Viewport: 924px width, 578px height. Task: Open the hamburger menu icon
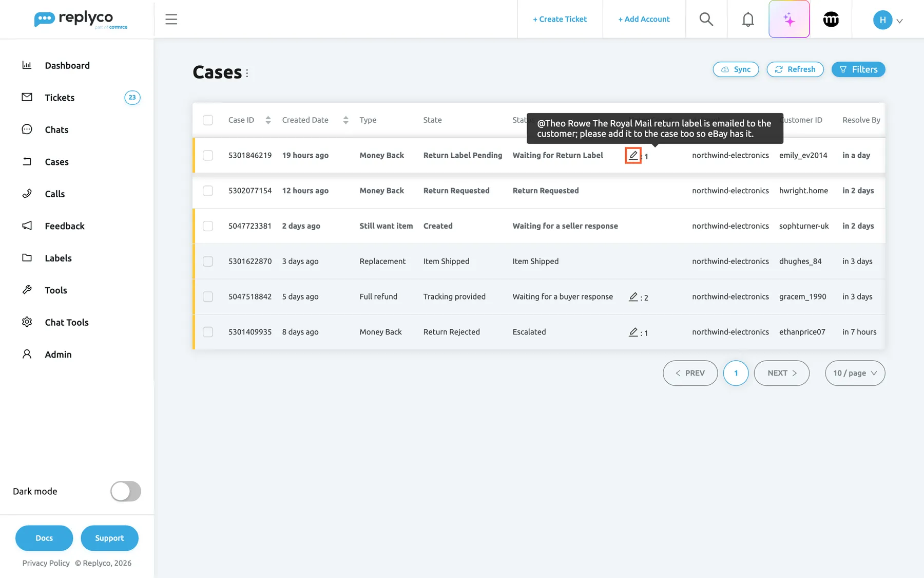tap(171, 20)
